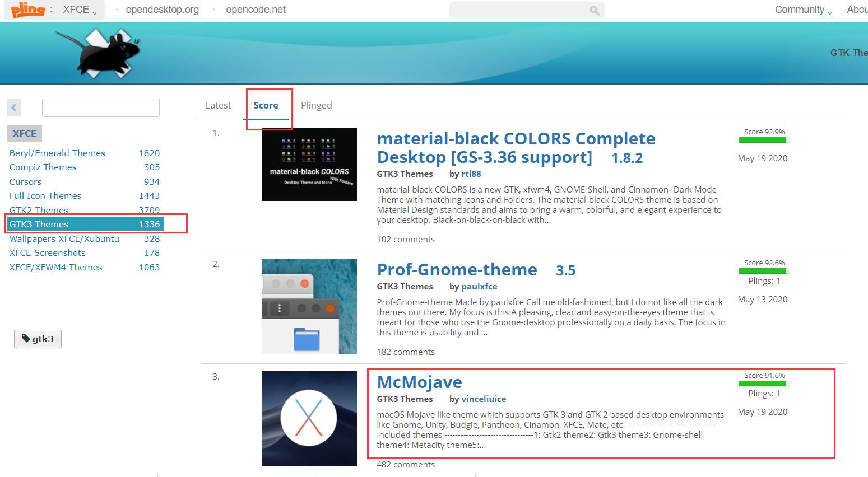Select the Full Icon Themes category
This screenshot has height=477, width=868.
pyautogui.click(x=45, y=195)
